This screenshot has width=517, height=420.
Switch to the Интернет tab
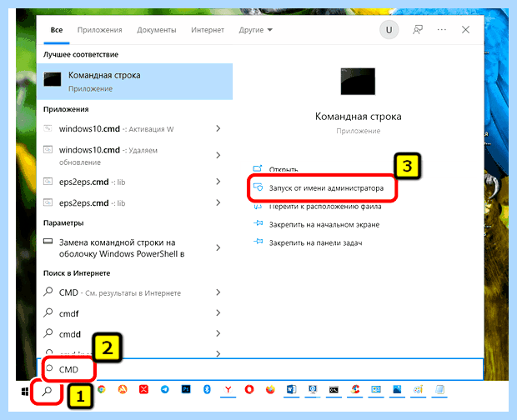208,30
